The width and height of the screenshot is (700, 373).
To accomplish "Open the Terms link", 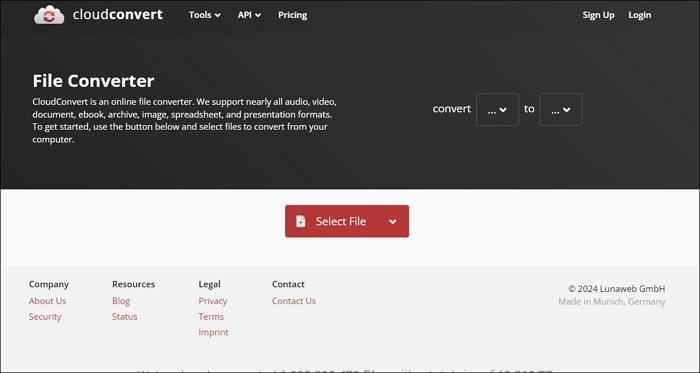I will point(211,316).
